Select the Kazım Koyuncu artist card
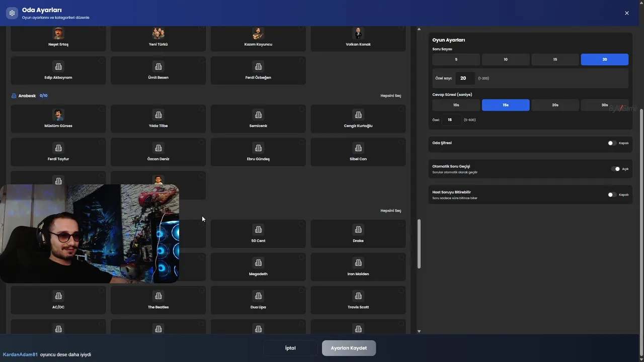The image size is (644, 362). tap(258, 38)
